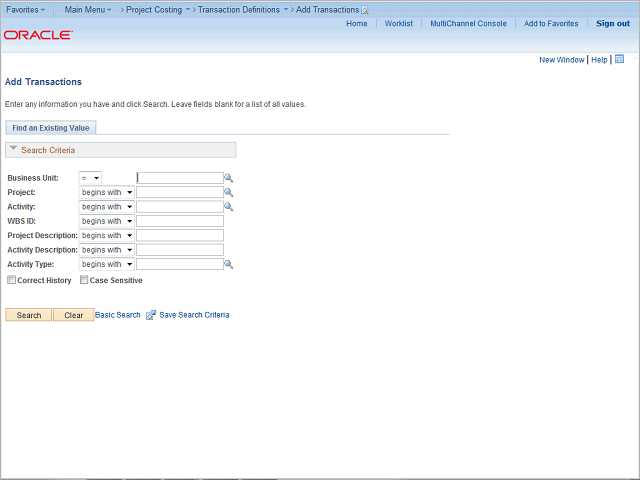The width and height of the screenshot is (640, 480).
Task: Select the Find an Existing Value tab
Action: click(51, 128)
